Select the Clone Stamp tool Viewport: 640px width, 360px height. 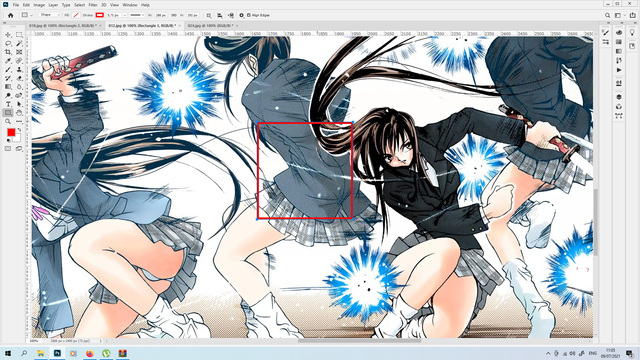click(x=19, y=69)
